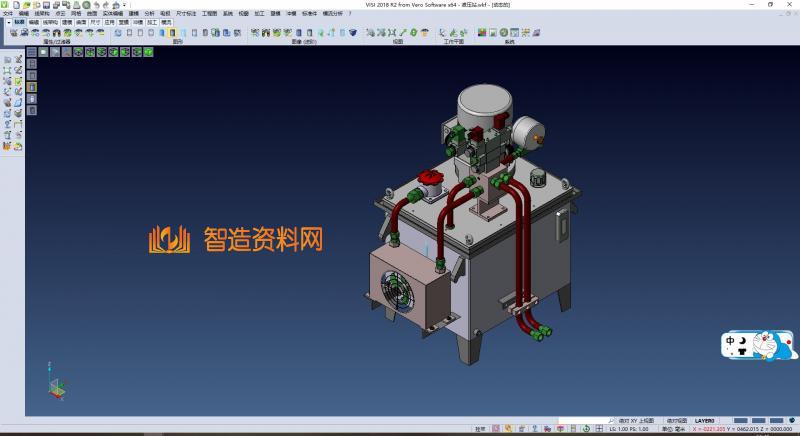Click the 中 input-method indicator on floating IME widget
800x436 pixels.
731,341
